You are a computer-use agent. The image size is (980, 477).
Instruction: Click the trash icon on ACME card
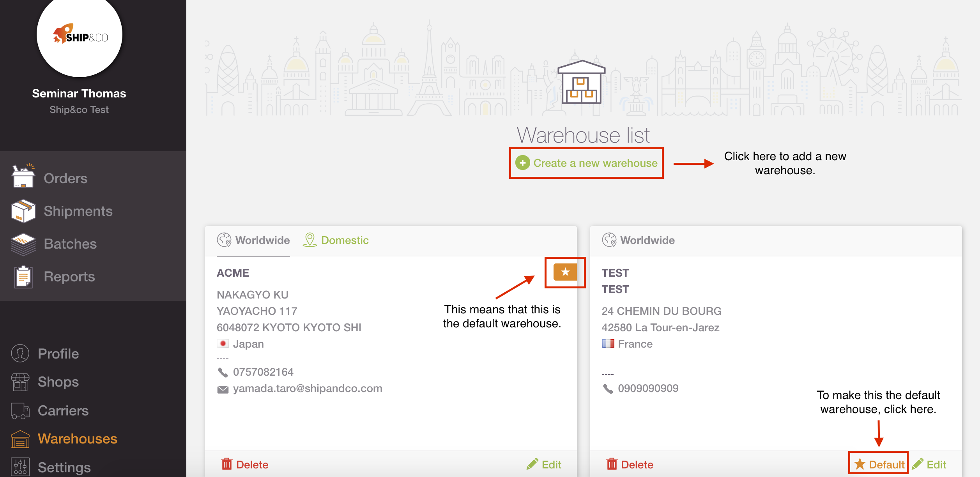(x=226, y=464)
